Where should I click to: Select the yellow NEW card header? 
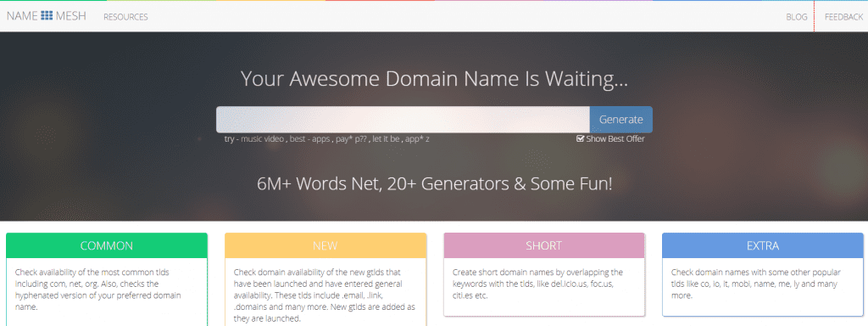(x=325, y=245)
